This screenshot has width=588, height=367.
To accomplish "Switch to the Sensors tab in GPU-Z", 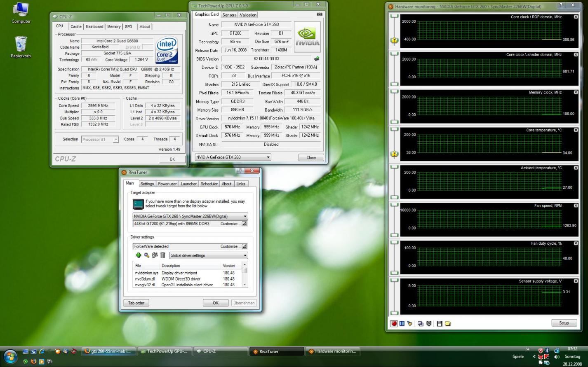I will tap(229, 15).
